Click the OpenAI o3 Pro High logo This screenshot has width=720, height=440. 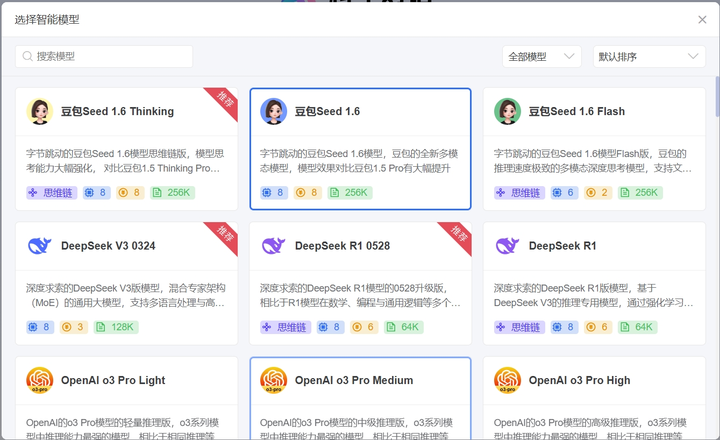(x=507, y=380)
